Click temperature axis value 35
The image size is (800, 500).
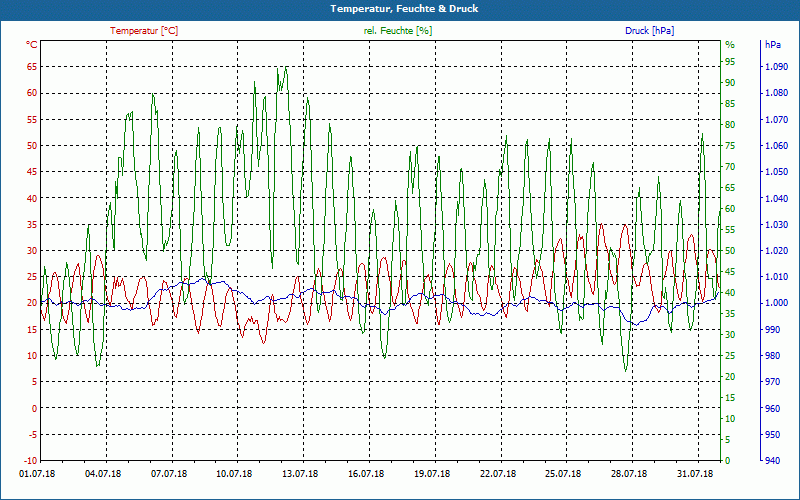point(32,224)
